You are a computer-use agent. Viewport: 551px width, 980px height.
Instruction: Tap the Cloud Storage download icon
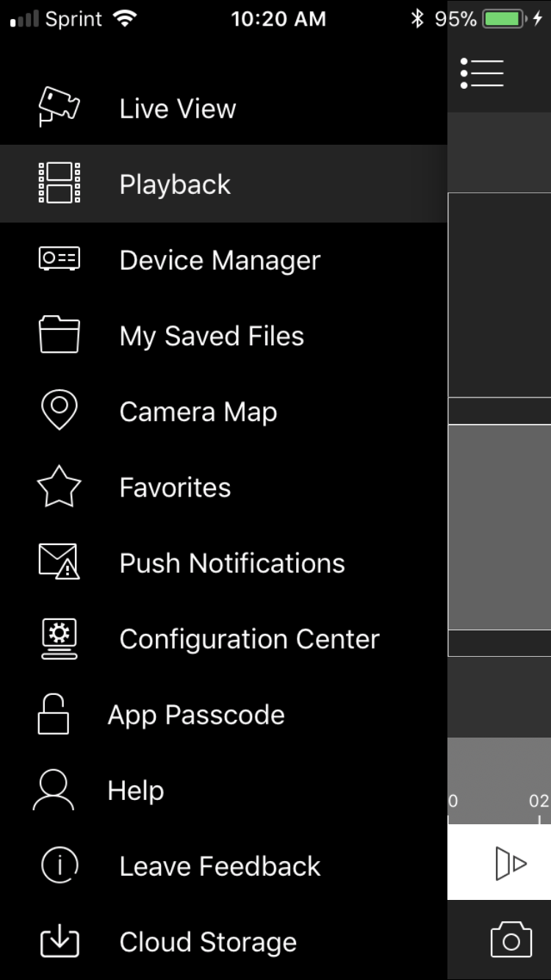[59, 942]
